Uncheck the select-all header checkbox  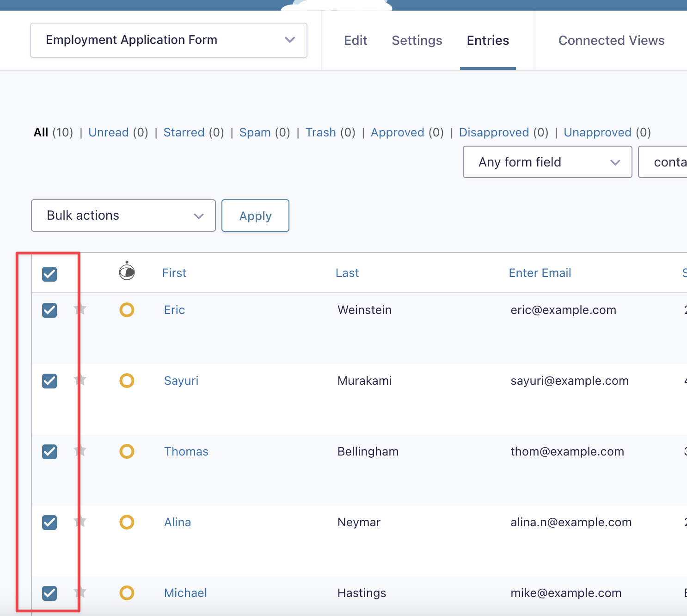[49, 274]
